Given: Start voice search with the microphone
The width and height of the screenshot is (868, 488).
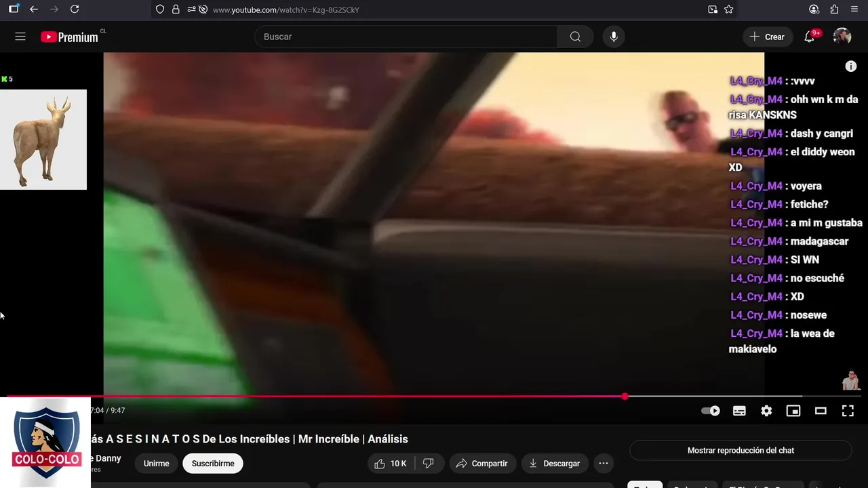Looking at the screenshot, I should coord(614,37).
